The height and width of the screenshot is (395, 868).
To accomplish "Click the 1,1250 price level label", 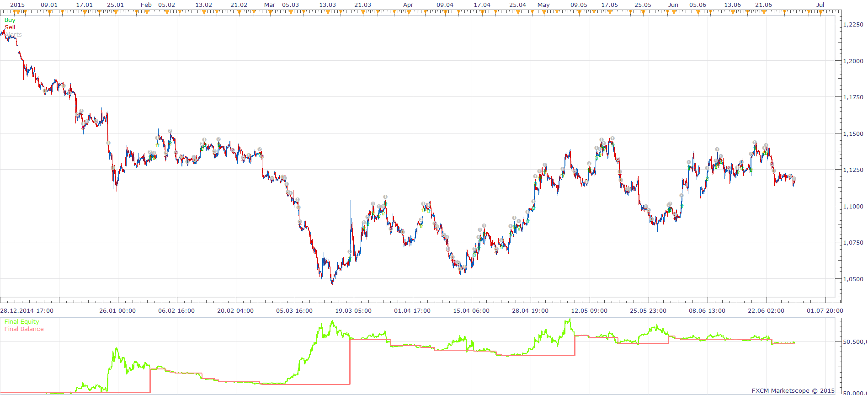I will click(853, 170).
